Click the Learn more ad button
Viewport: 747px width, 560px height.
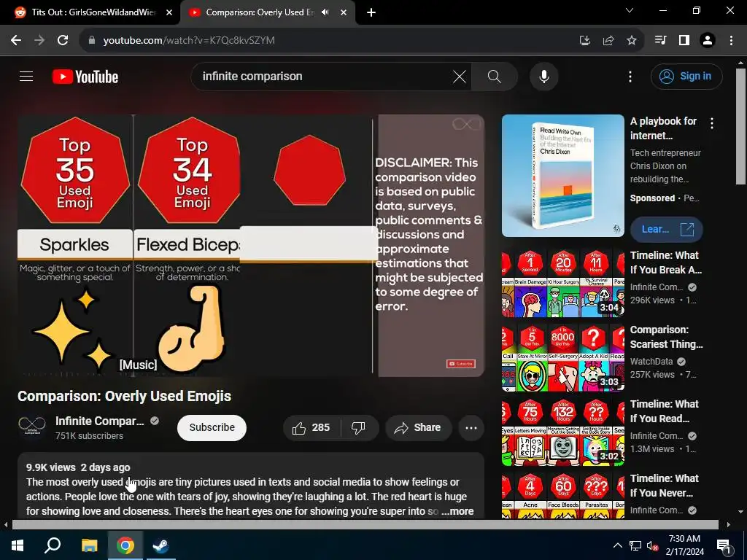(666, 229)
